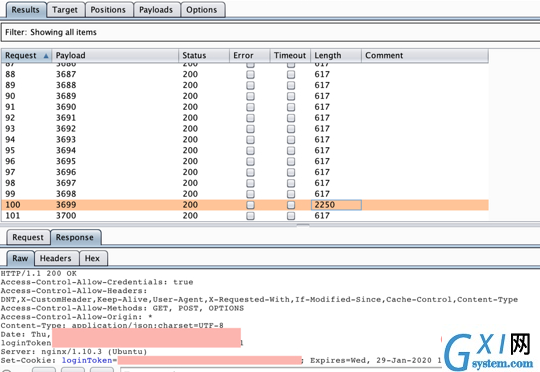The image size is (540, 372).
Task: Sort by the Length column header
Action: tap(336, 55)
